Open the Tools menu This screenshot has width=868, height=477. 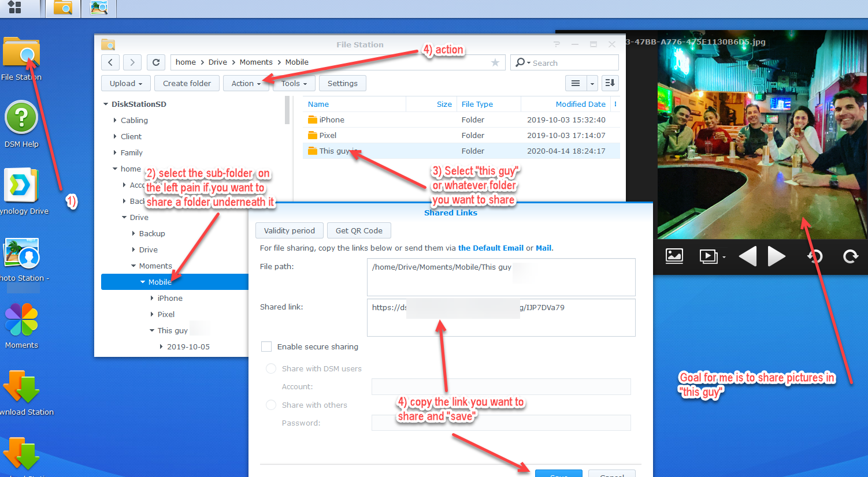(x=294, y=83)
